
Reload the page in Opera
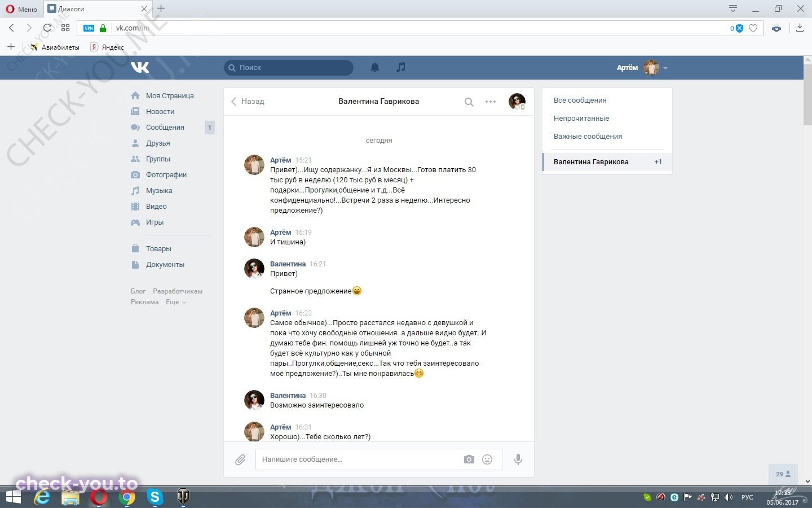[x=47, y=28]
